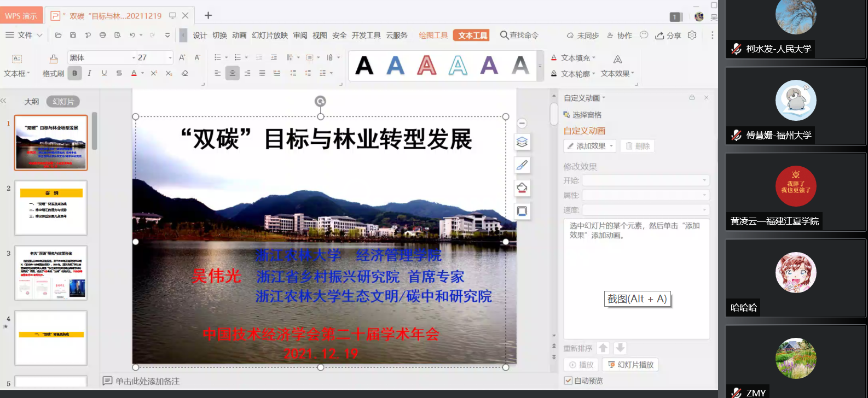868x398 pixels.
Task: Apply superscript formatting
Action: [154, 73]
